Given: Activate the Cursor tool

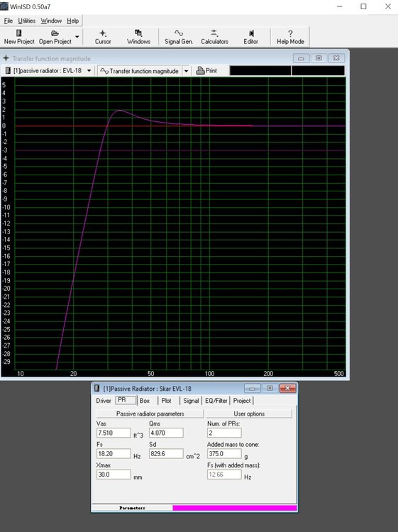Looking at the screenshot, I should point(103,37).
